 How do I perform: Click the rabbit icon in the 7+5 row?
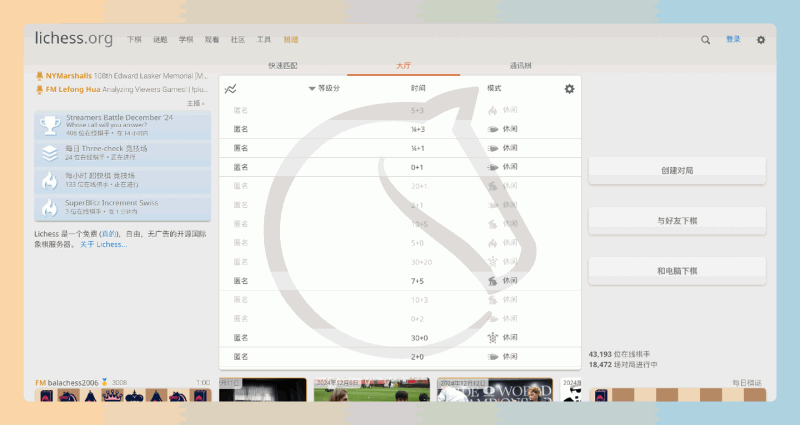coord(492,281)
